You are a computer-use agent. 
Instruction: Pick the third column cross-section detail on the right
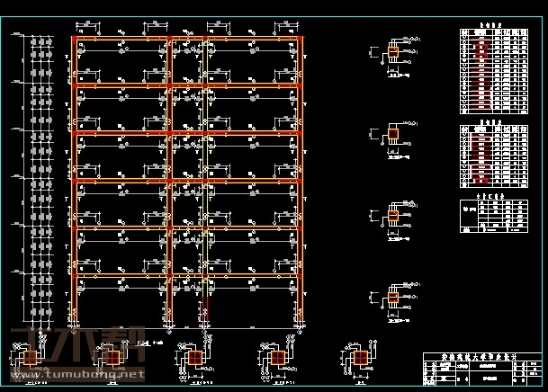393,216
